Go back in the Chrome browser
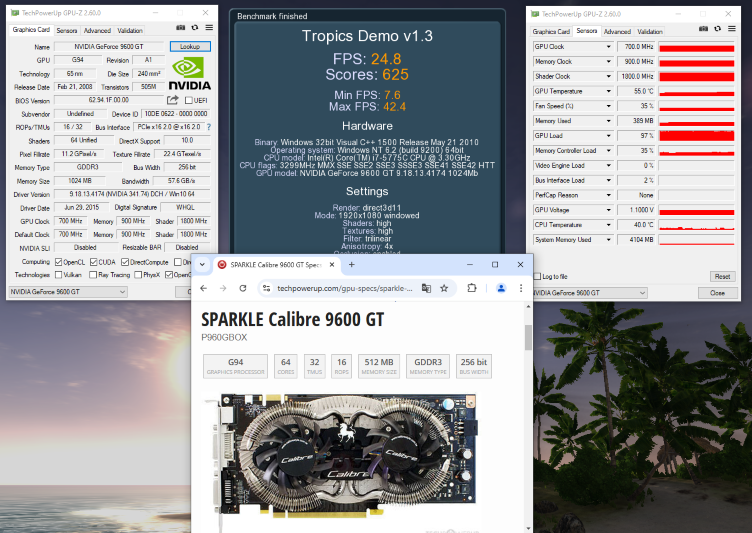The width and height of the screenshot is (752, 533). pyautogui.click(x=203, y=288)
